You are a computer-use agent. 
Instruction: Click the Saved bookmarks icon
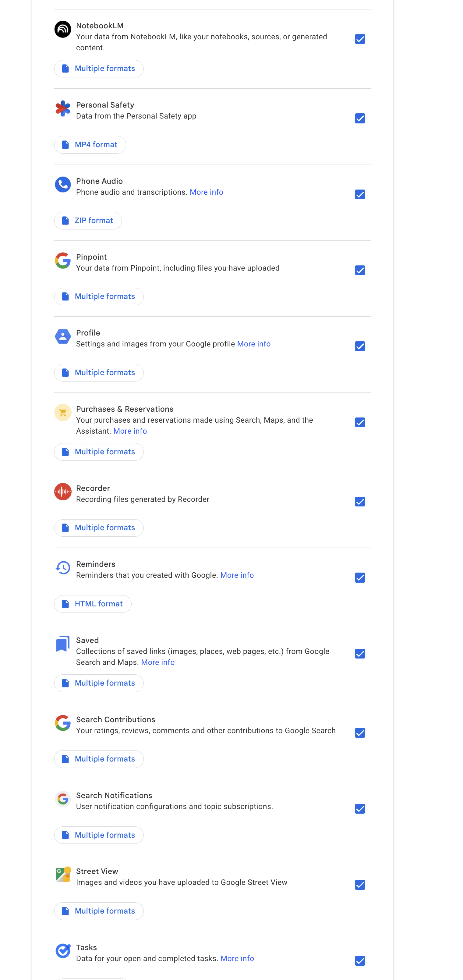click(63, 644)
